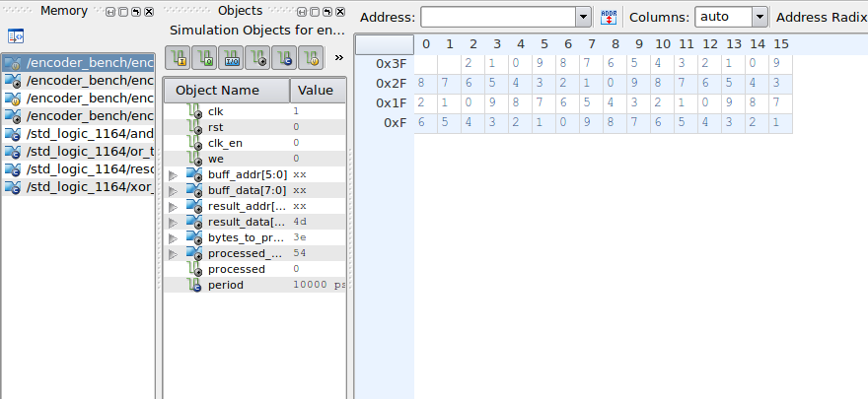868x399 pixels.
Task: Click the buff_addr[5:0] bus icon
Action: [x=194, y=174]
